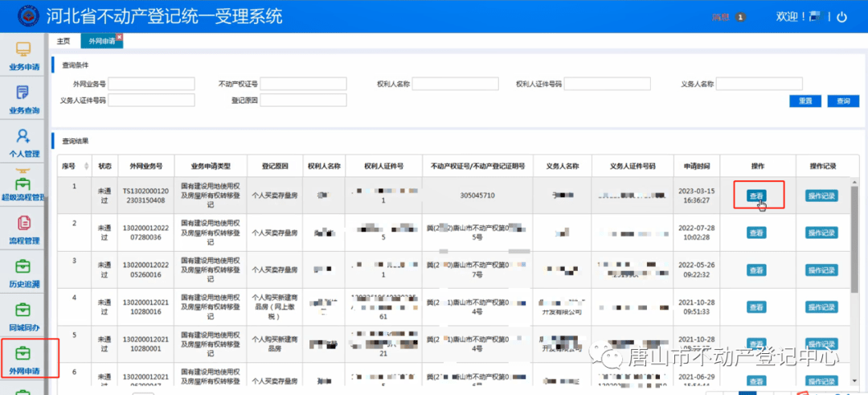Select 外网申请 in the sidebar

tap(23, 359)
